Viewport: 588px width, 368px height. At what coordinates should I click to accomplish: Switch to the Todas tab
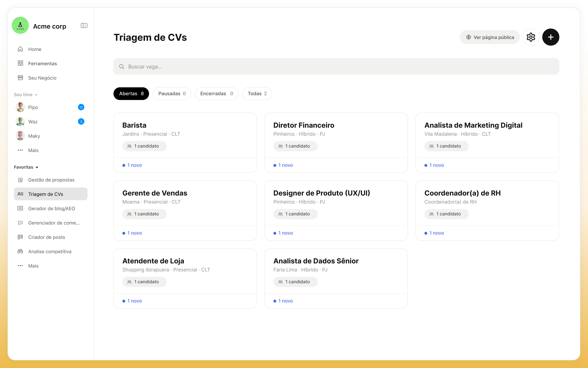[x=257, y=94]
